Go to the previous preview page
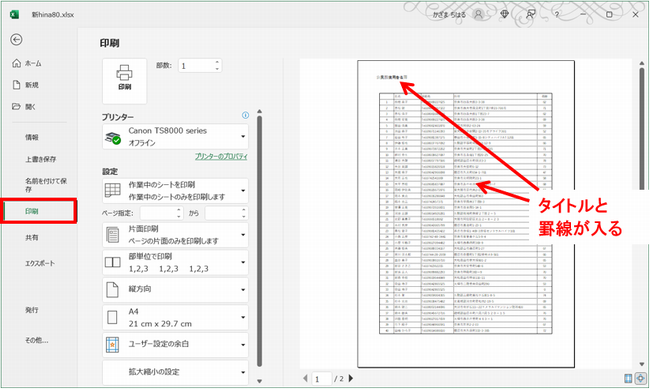 click(x=306, y=378)
